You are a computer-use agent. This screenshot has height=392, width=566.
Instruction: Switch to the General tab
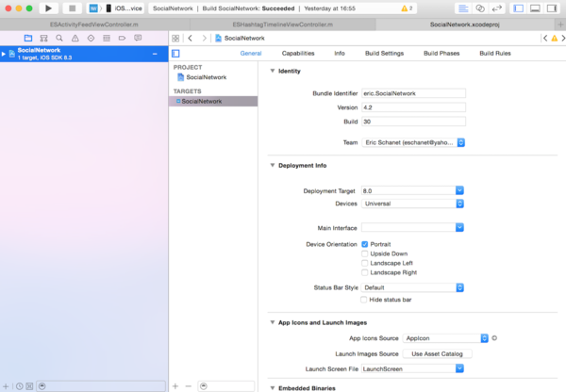point(251,54)
